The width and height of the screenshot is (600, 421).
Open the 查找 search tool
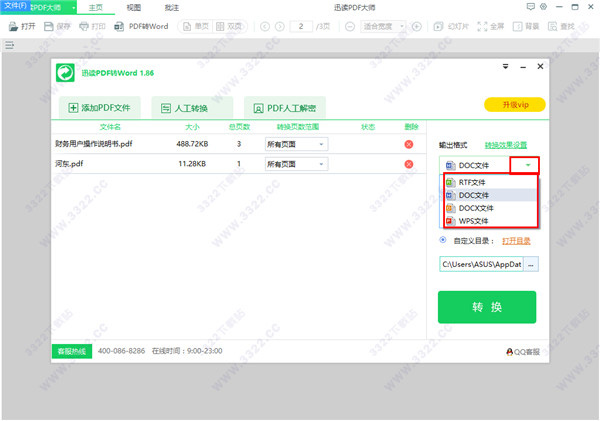click(x=561, y=26)
